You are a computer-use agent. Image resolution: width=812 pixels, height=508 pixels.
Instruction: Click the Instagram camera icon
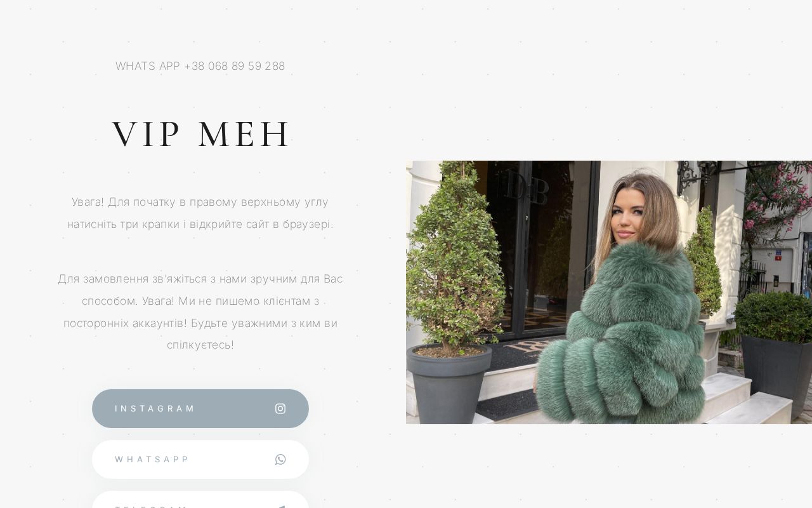[280, 408]
